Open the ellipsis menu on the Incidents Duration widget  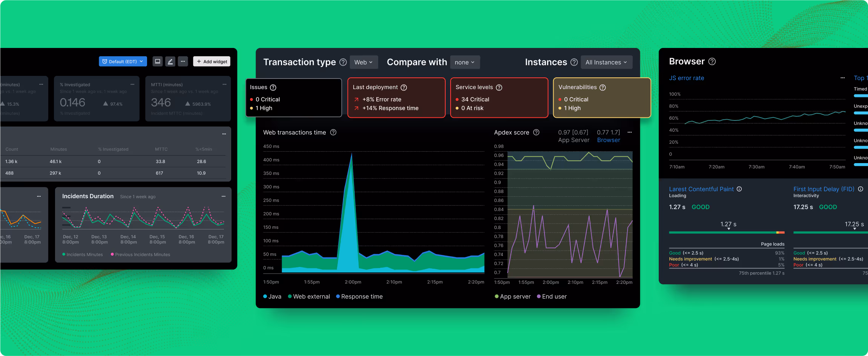(x=223, y=196)
